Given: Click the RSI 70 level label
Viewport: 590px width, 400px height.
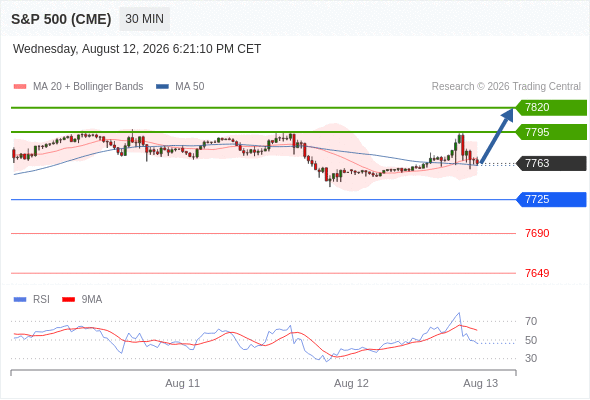Looking at the screenshot, I should 531,321.
